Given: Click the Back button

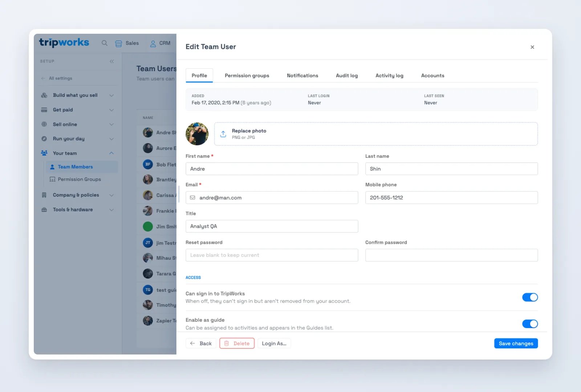Looking at the screenshot, I should (201, 343).
